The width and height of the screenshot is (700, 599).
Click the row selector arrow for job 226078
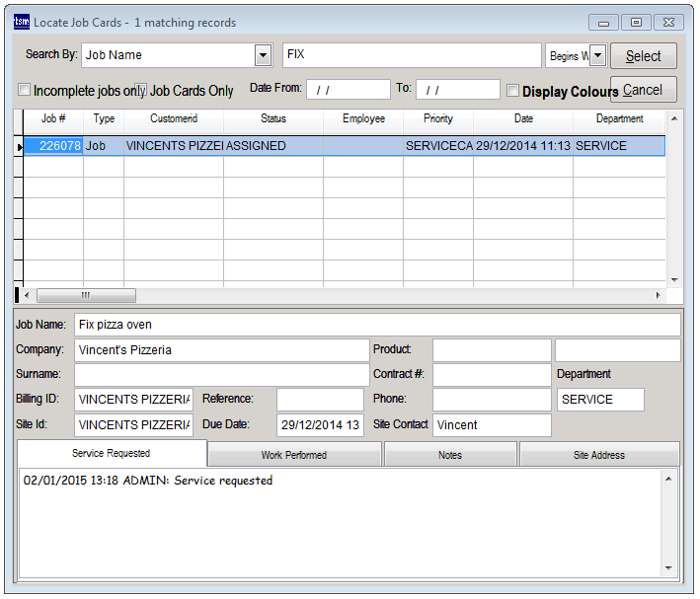[x=18, y=146]
